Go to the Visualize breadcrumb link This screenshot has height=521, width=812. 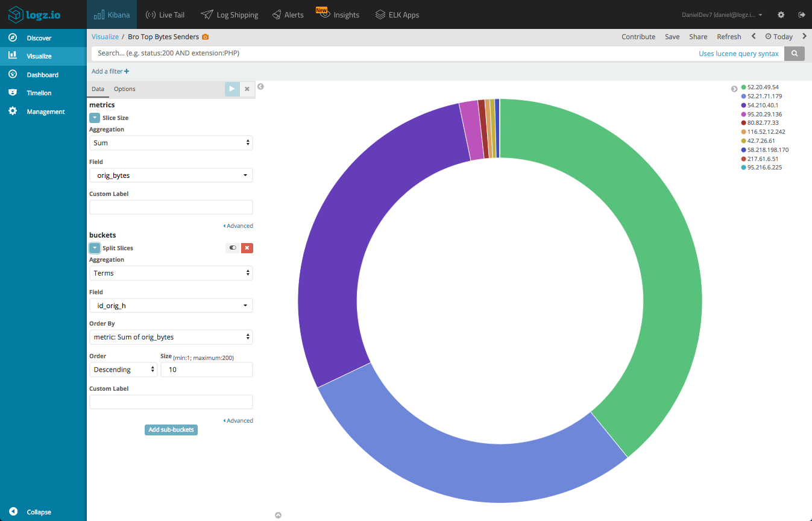105,37
